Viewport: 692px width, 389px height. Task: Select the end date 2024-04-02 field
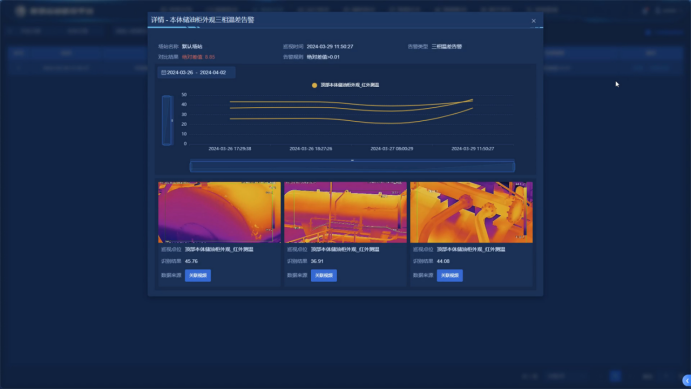pos(213,72)
